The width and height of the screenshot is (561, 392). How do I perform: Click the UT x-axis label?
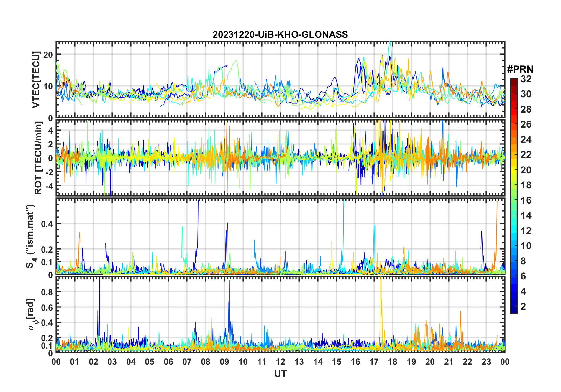pos(280,374)
